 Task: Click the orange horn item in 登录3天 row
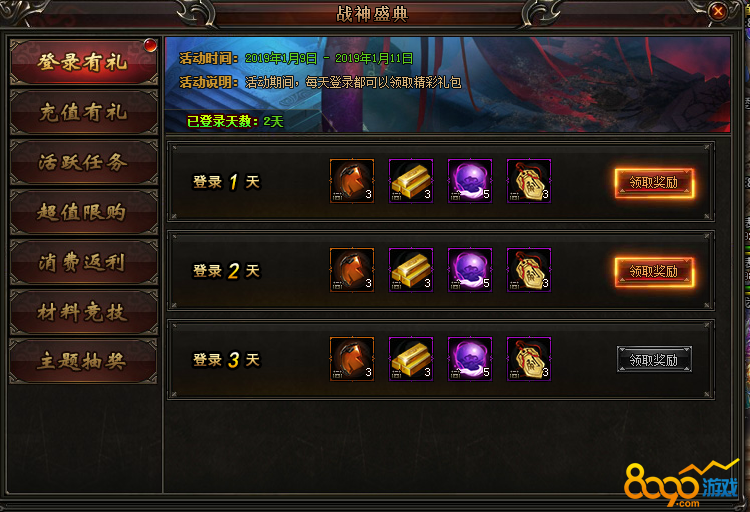click(x=352, y=359)
